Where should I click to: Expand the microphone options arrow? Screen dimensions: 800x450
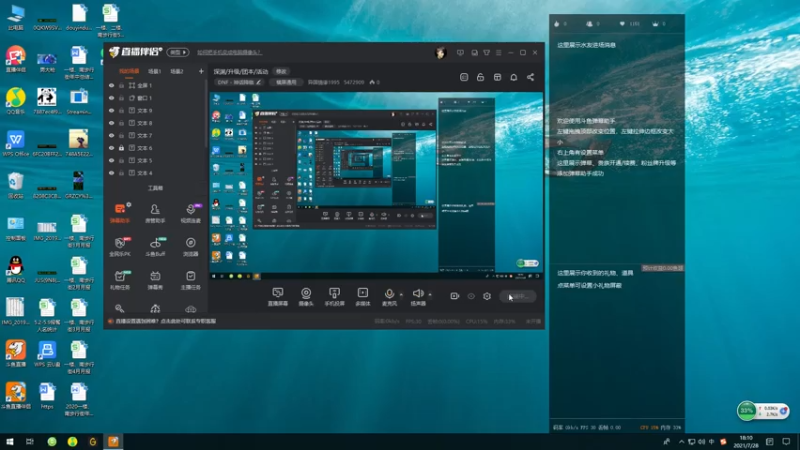(x=401, y=294)
